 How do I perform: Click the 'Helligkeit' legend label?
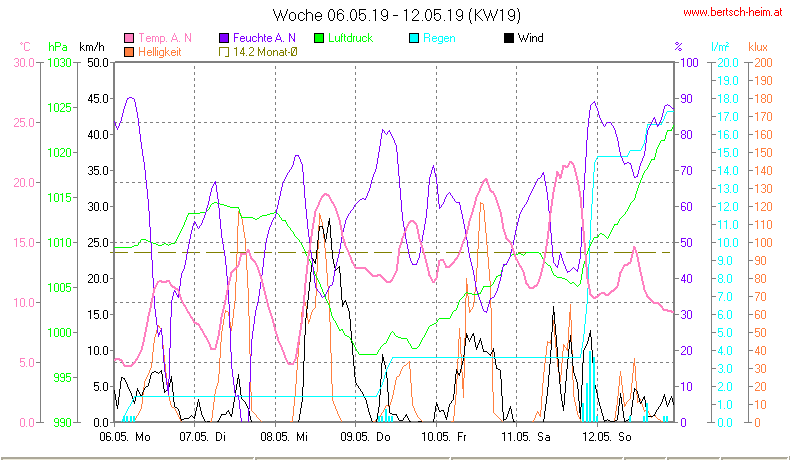click(x=160, y=52)
